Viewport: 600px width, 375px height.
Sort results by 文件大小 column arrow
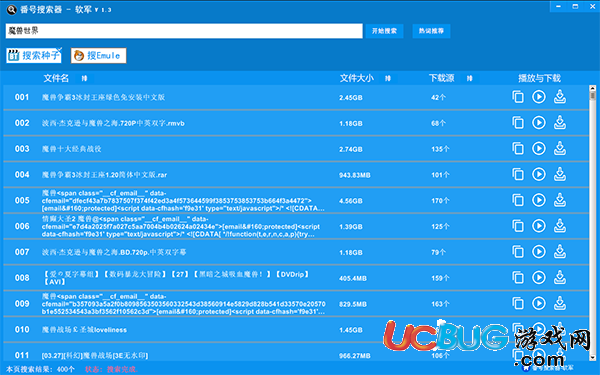point(388,78)
